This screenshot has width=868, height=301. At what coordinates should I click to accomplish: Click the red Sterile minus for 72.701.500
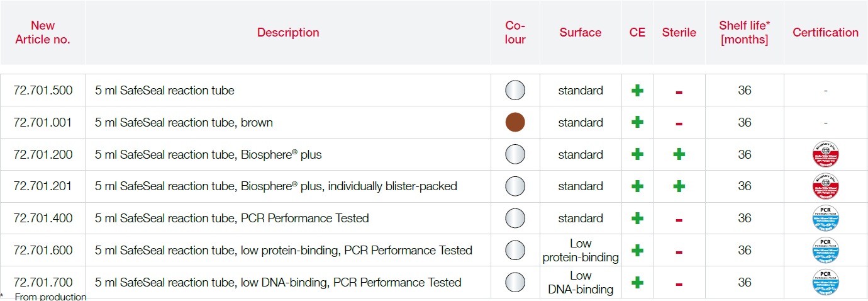point(679,92)
